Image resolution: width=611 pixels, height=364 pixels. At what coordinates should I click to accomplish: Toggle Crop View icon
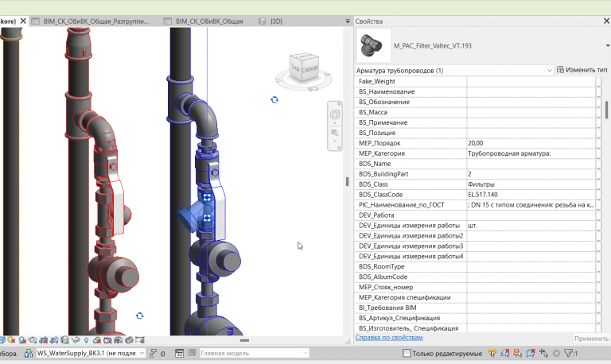(44, 340)
